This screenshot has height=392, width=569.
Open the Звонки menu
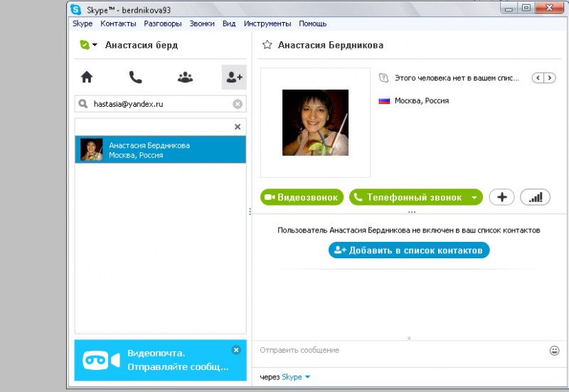pyautogui.click(x=202, y=23)
